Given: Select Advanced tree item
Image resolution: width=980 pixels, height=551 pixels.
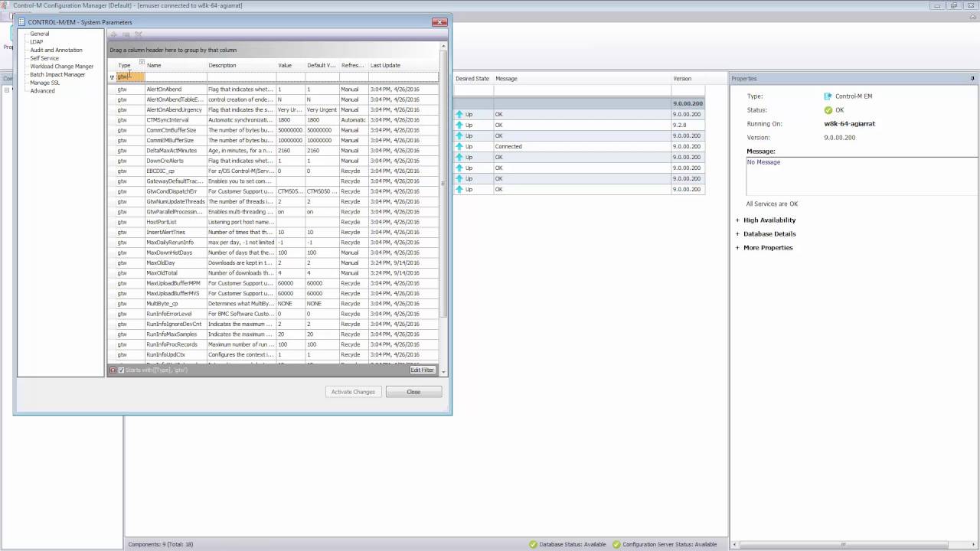Looking at the screenshot, I should (x=42, y=90).
